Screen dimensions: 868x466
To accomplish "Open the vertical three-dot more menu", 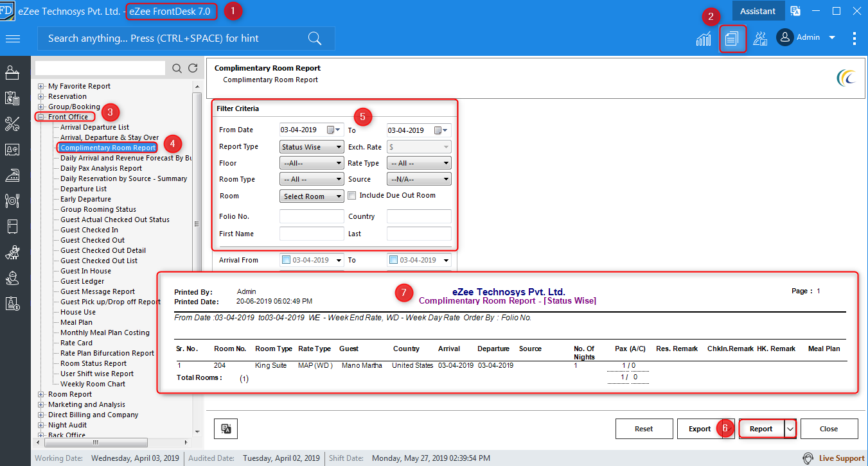I will click(x=855, y=39).
